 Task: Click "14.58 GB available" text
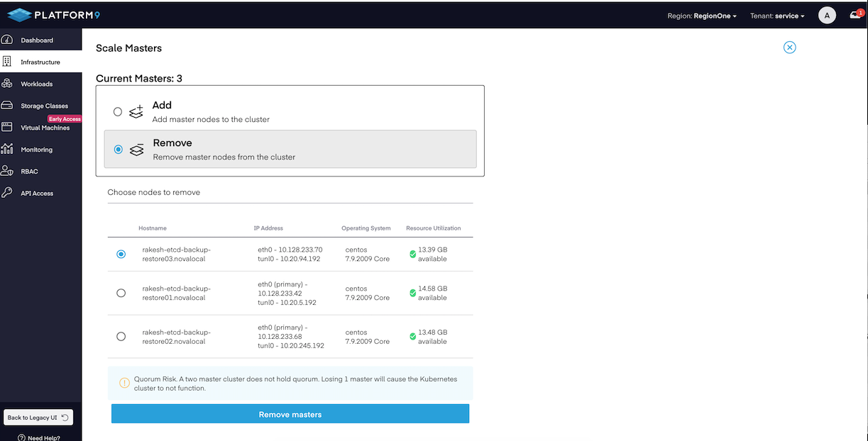point(433,293)
